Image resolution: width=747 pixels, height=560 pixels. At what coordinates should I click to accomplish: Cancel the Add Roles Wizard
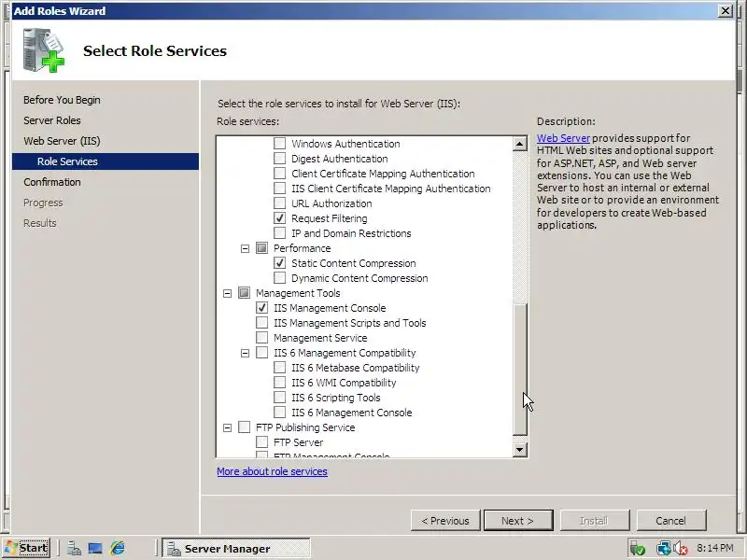[671, 521]
